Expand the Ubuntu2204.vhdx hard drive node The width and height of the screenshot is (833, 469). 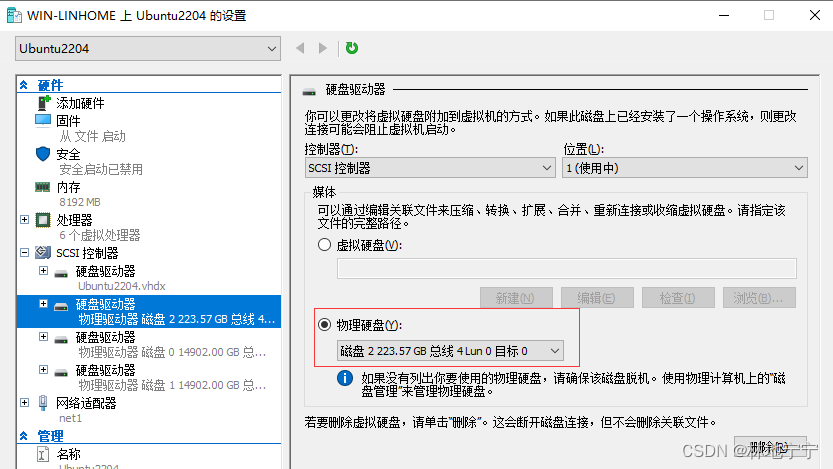click(44, 271)
